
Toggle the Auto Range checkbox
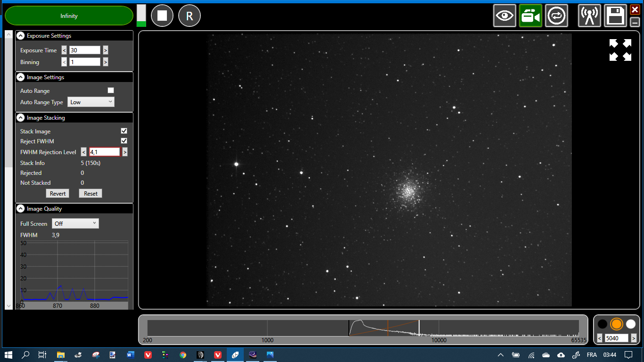(x=111, y=90)
